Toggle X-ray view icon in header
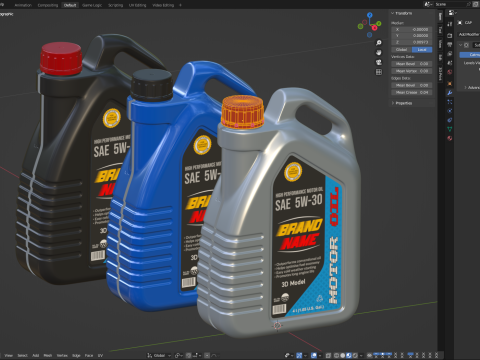The height and width of the screenshot is (360, 480). pos(328,355)
